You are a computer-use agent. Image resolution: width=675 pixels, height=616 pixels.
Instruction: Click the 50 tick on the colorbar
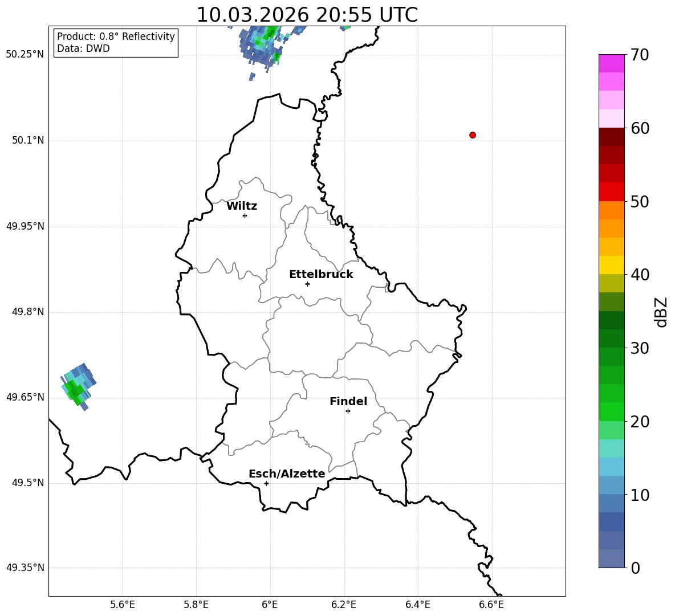click(x=640, y=202)
